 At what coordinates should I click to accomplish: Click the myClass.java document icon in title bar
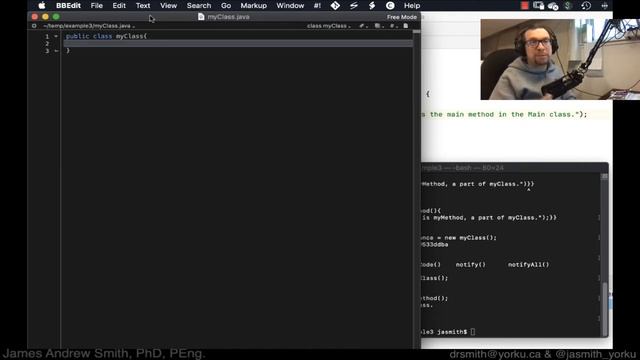click(201, 17)
